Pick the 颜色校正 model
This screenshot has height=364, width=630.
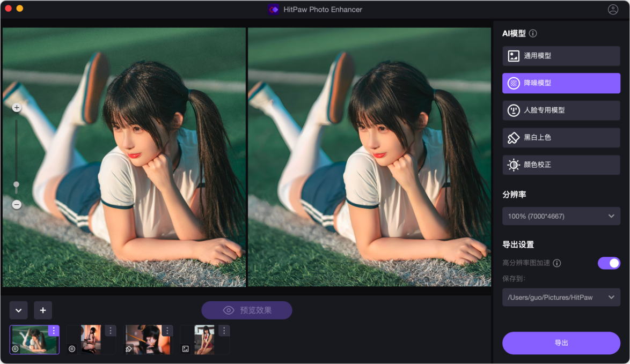pos(561,165)
